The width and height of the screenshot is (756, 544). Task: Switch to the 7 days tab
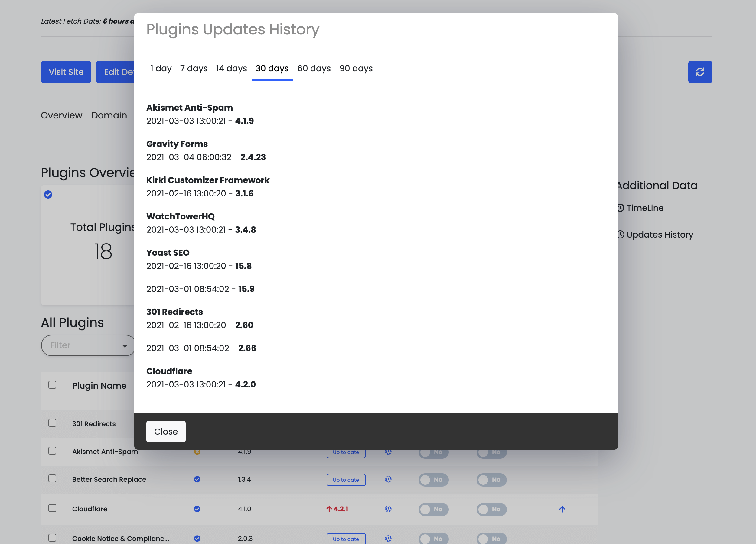194,68
